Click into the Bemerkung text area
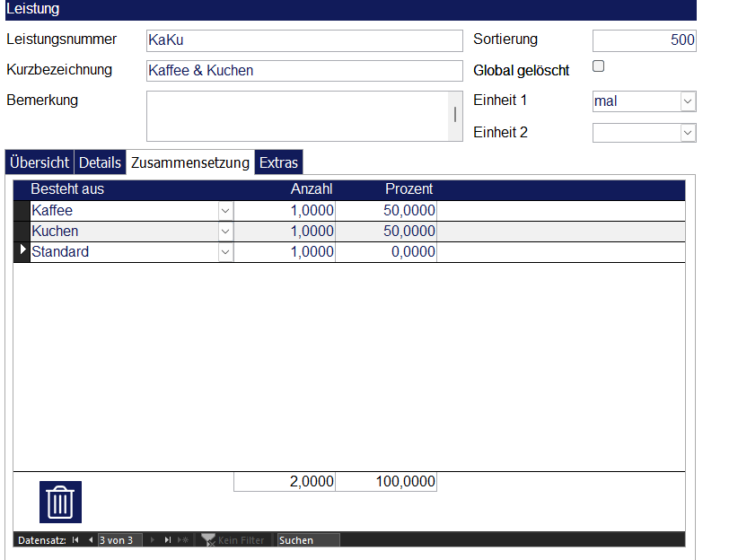This screenshot has height=560, width=738. (x=296, y=116)
